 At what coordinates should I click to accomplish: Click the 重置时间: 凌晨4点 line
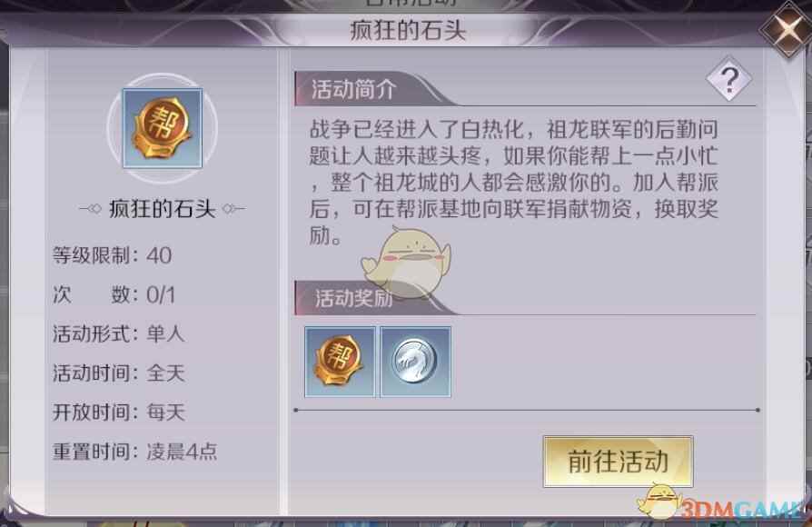point(134,452)
